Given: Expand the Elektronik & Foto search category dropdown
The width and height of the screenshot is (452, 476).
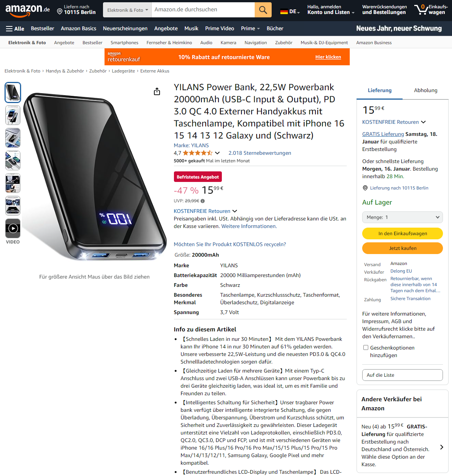Looking at the screenshot, I should coord(128,10).
